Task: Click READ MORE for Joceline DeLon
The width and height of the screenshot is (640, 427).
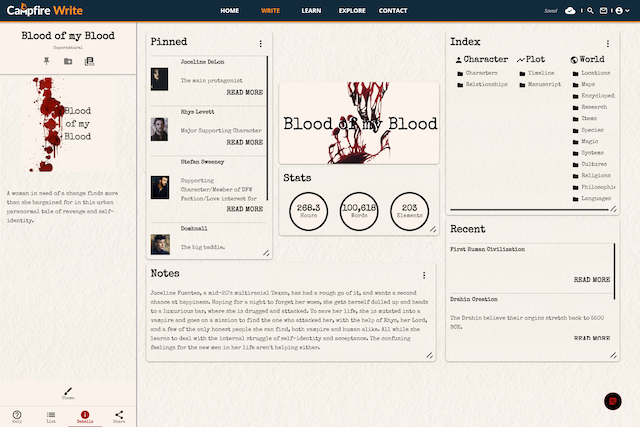Action: click(x=244, y=92)
